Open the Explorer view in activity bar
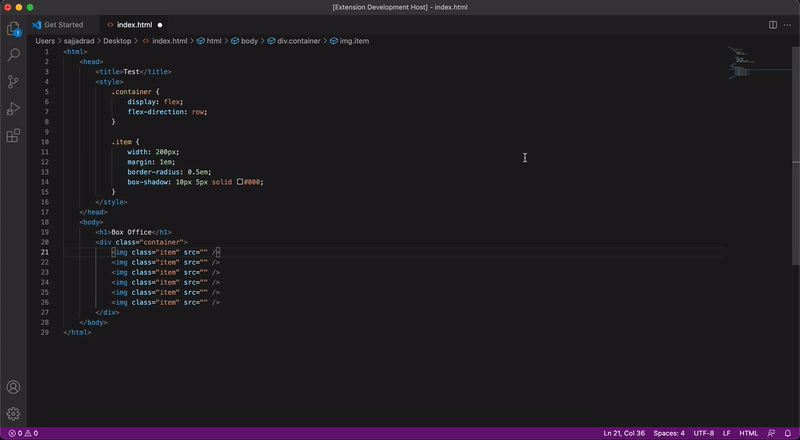Viewport: 800px width, 440px height. (x=14, y=28)
